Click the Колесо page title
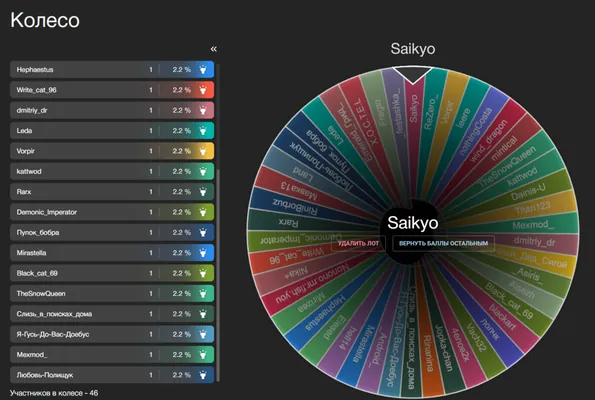The width and height of the screenshot is (595, 400). (45, 20)
